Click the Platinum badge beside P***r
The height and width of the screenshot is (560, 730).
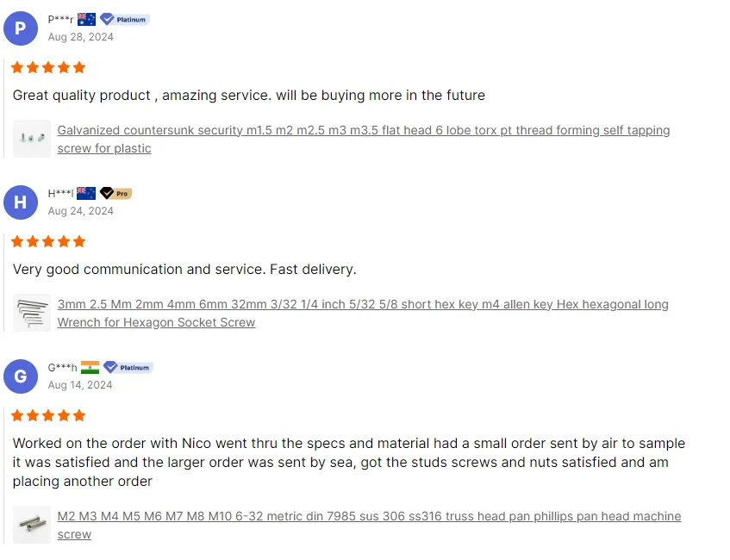tap(125, 19)
